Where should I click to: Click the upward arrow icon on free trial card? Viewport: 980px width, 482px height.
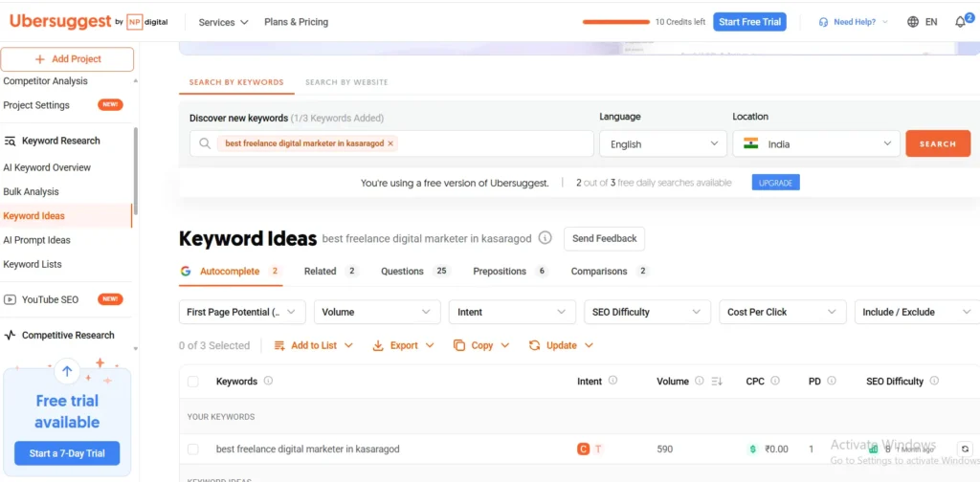click(x=67, y=371)
